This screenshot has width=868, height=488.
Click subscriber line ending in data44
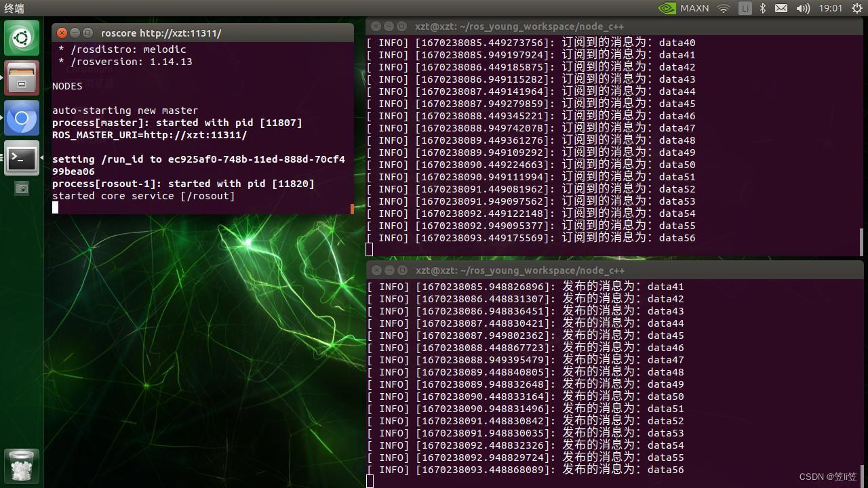pyautogui.click(x=531, y=91)
